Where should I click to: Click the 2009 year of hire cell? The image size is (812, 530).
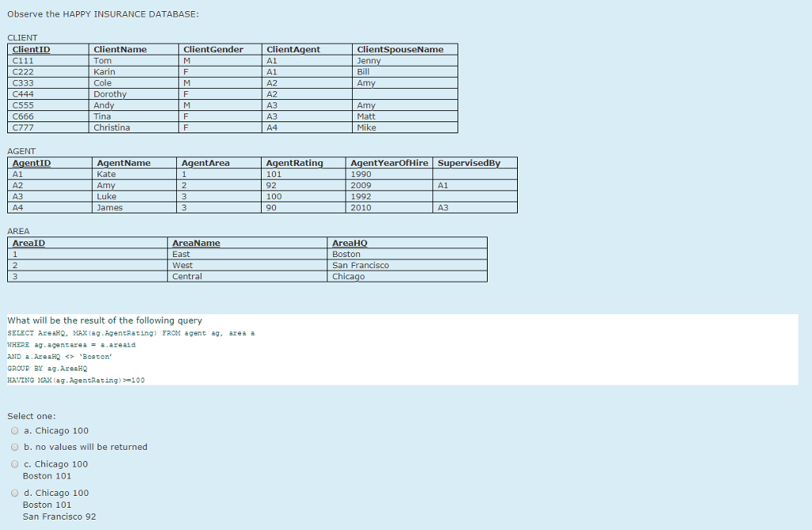tap(361, 186)
